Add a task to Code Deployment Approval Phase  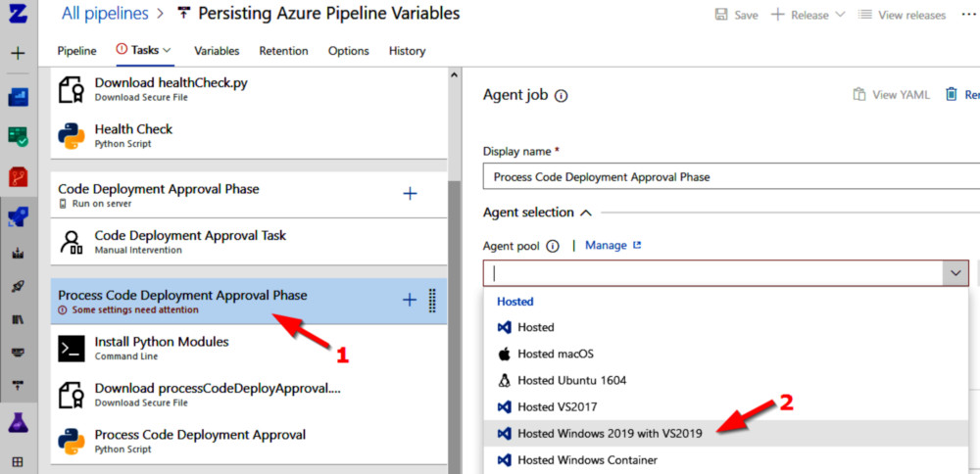tap(410, 194)
